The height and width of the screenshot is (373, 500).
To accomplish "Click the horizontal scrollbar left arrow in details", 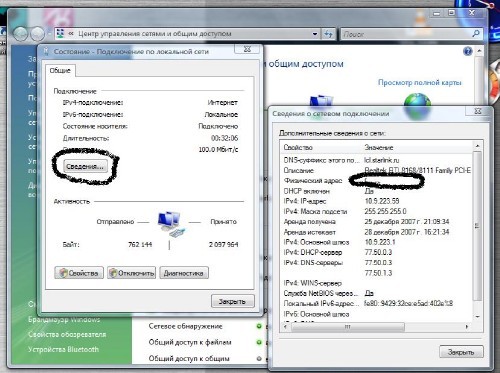I will (x=285, y=327).
